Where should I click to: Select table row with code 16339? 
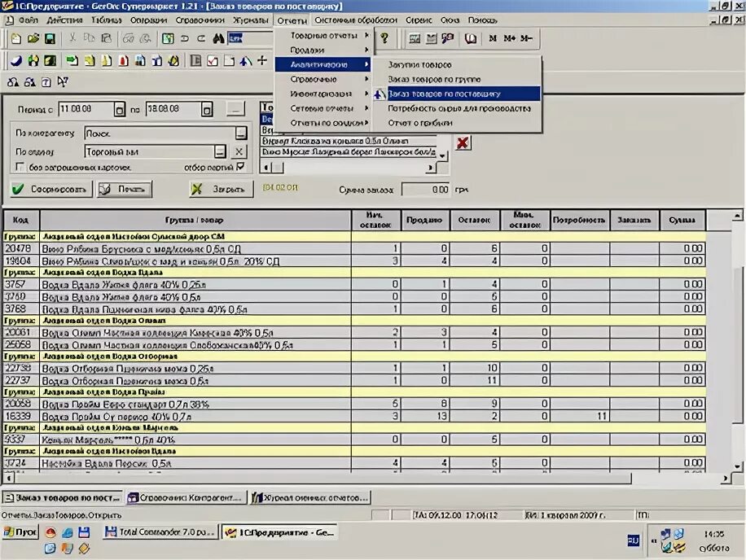click(354, 416)
